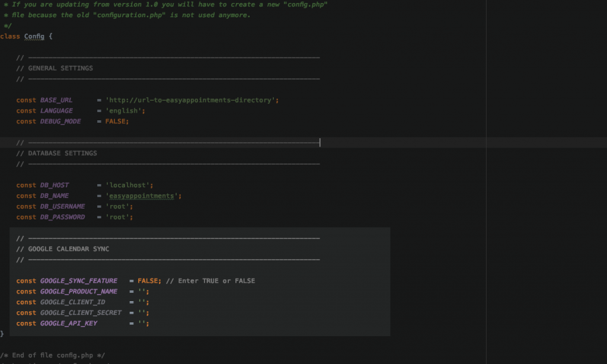
Task: Click the empty string value of GOOGLE_API_KEY
Action: point(141,323)
